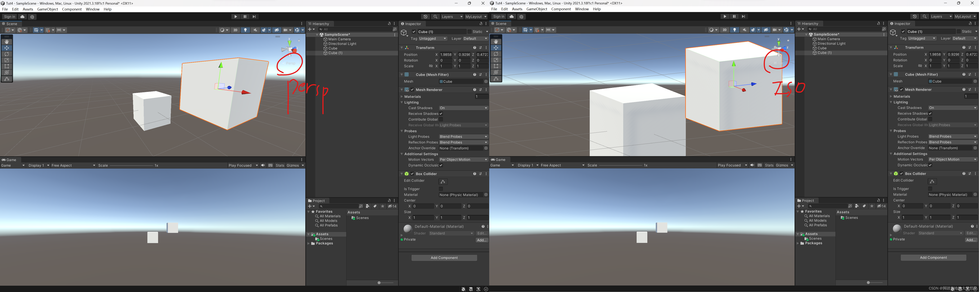Open Display 1 dropdown in right Game view

pos(528,165)
